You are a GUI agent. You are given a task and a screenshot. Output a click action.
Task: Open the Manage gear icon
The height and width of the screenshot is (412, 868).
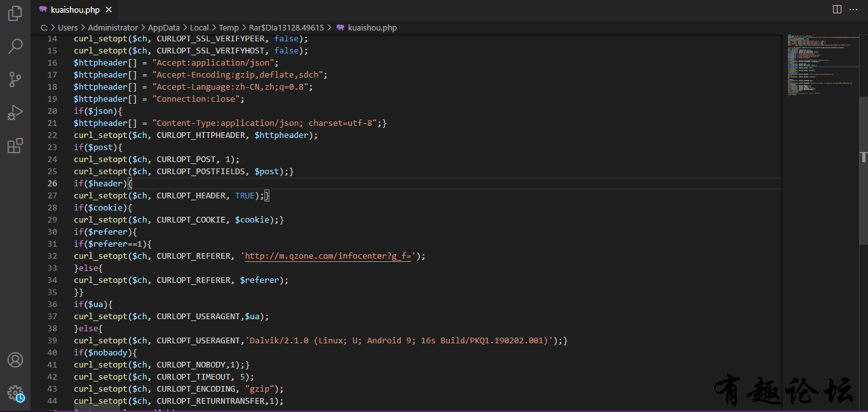tap(15, 393)
